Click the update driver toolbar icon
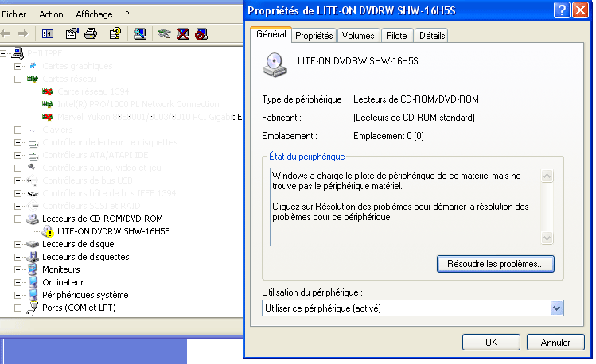 point(164,34)
